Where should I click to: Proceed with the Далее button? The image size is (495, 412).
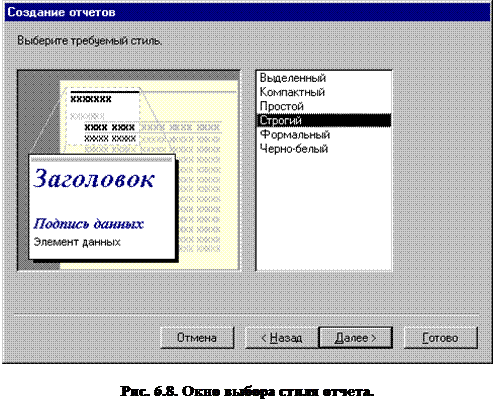click(x=356, y=338)
